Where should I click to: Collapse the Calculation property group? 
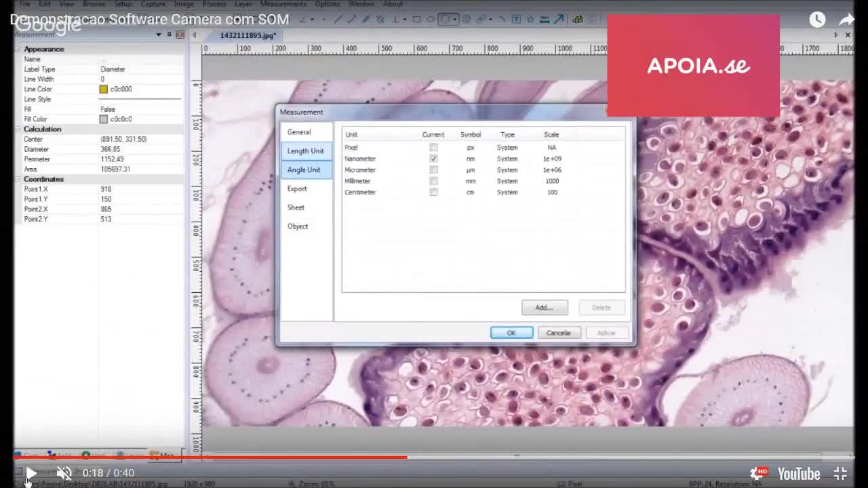[19, 129]
